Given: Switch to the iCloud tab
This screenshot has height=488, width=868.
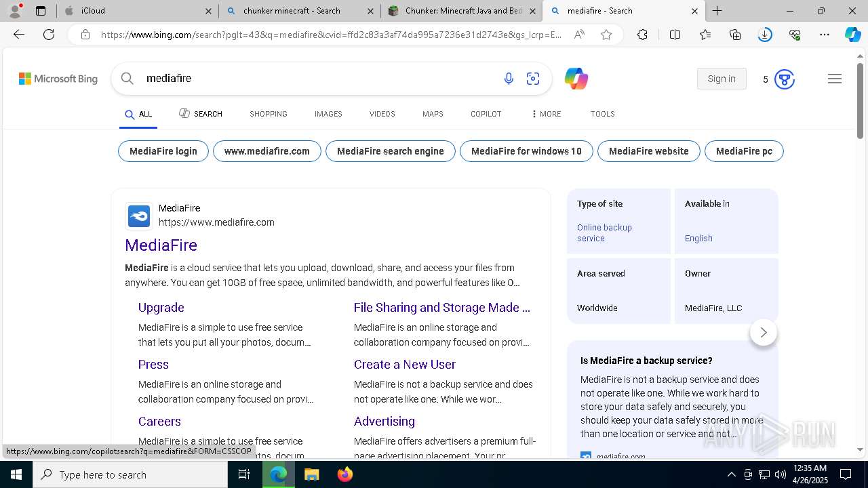Looking at the screenshot, I should tap(139, 11).
